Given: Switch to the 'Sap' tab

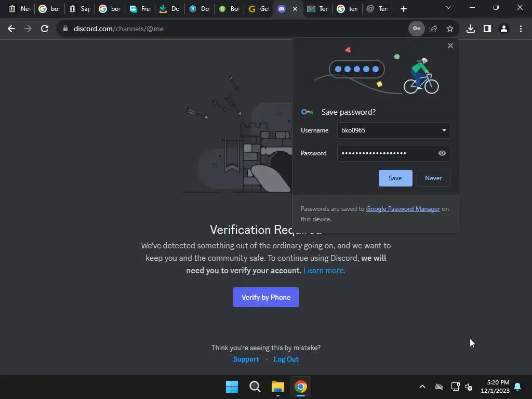Looking at the screenshot, I should point(79,9).
